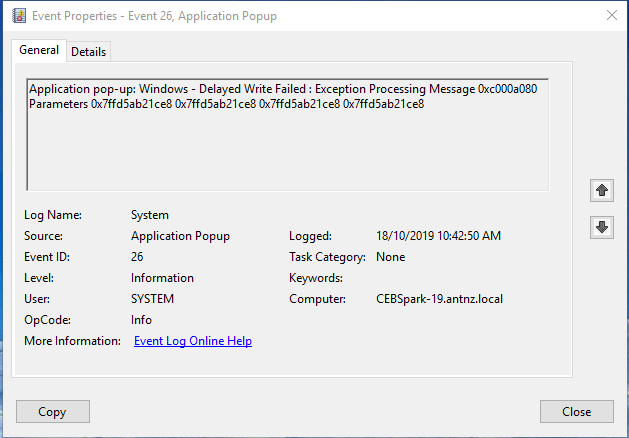This screenshot has width=629, height=438.
Task: Click the Event ID value 26
Action: [x=139, y=257]
